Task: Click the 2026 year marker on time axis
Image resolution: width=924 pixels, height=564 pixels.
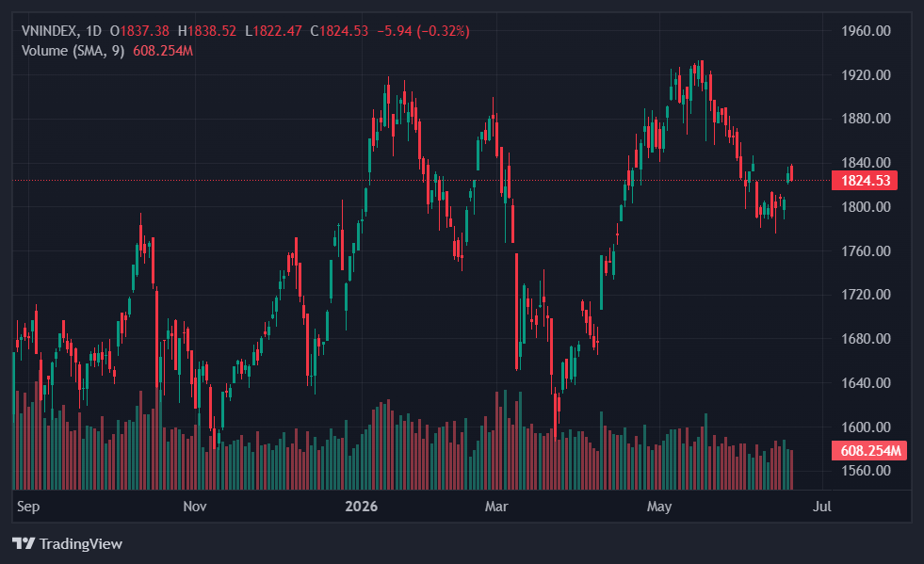Action: 362,507
